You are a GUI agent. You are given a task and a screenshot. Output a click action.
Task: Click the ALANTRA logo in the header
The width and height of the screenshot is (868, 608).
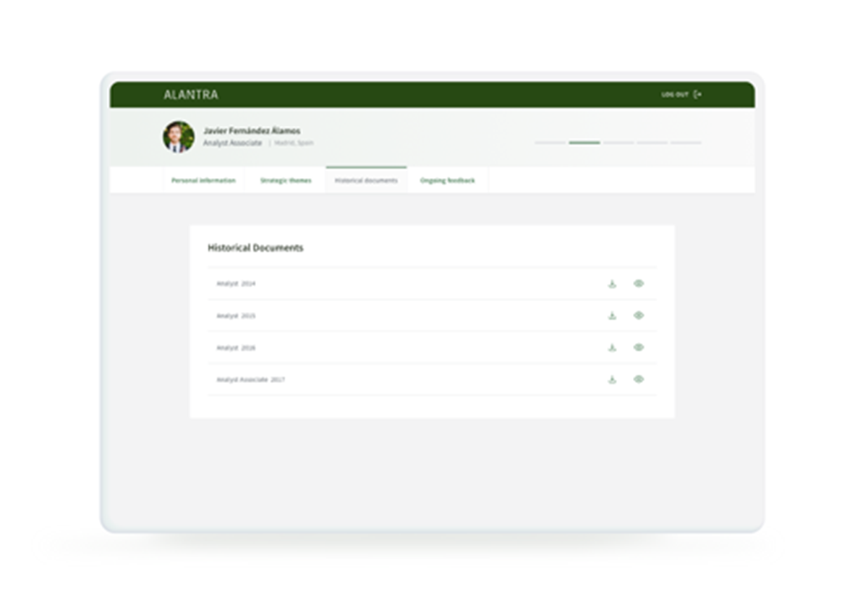[x=191, y=95]
